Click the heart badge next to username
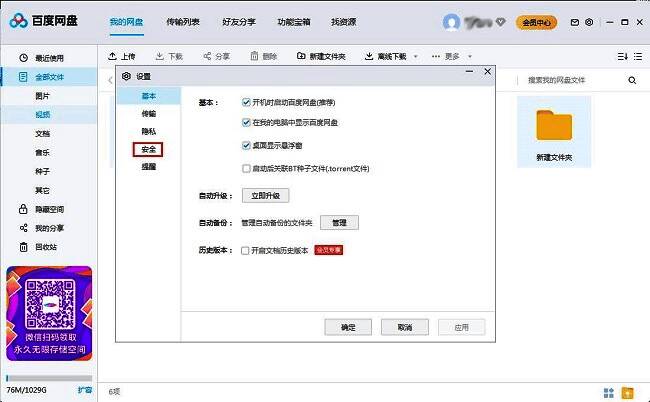Image resolution: width=650 pixels, height=402 pixels. pos(500,22)
